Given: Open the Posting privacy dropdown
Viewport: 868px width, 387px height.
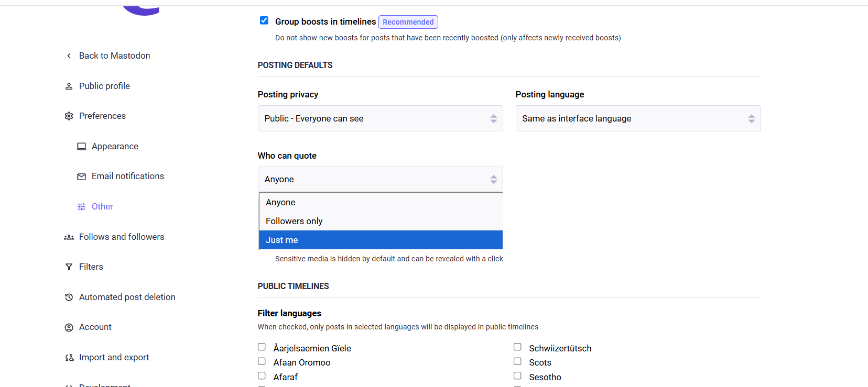Looking at the screenshot, I should click(380, 118).
